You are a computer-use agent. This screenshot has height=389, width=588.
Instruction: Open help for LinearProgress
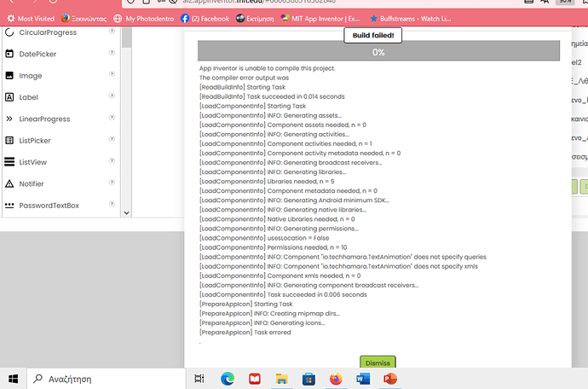pyautogui.click(x=112, y=118)
